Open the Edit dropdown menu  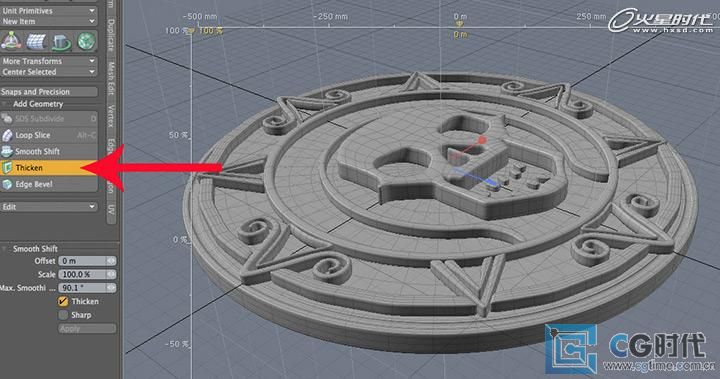pos(49,207)
